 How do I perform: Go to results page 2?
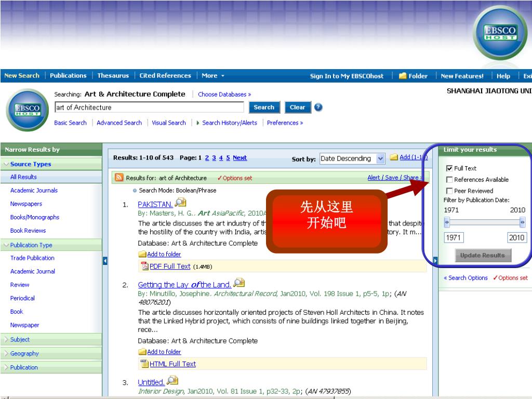click(x=207, y=158)
